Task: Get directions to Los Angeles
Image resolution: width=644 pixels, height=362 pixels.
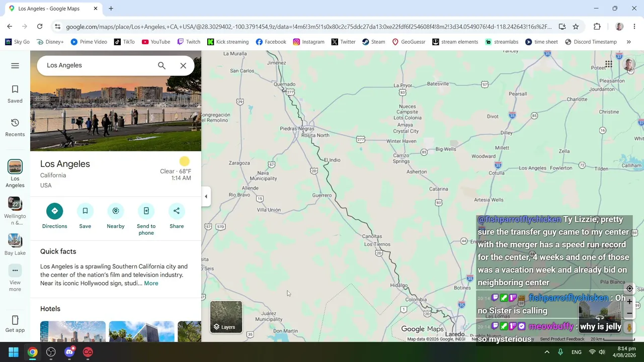Action: [54, 216]
